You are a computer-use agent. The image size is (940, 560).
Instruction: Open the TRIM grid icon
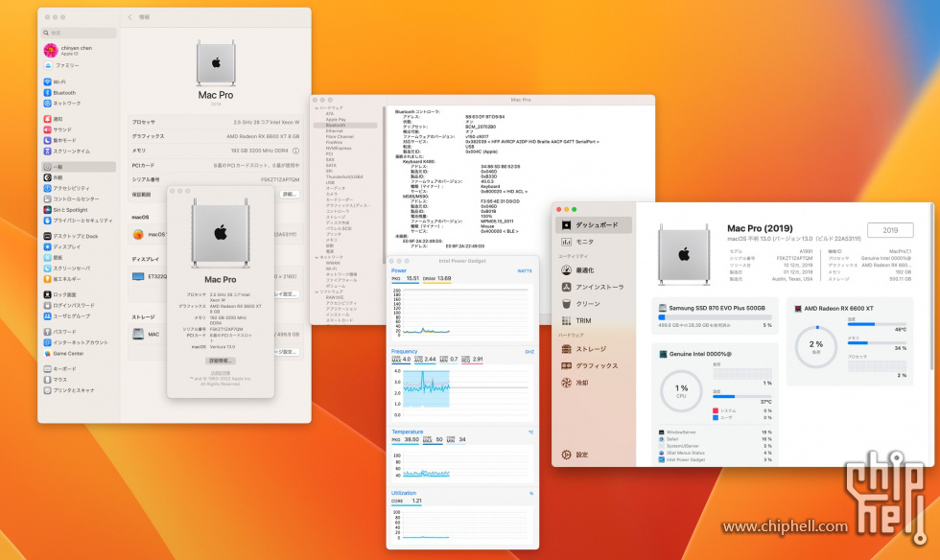click(566, 321)
